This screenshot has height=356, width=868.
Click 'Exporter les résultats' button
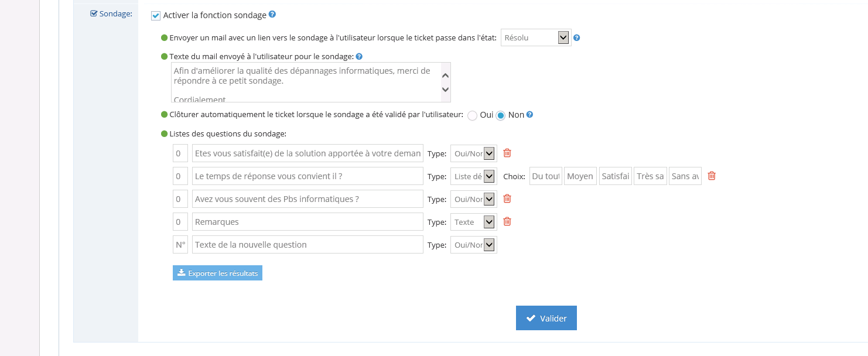217,273
